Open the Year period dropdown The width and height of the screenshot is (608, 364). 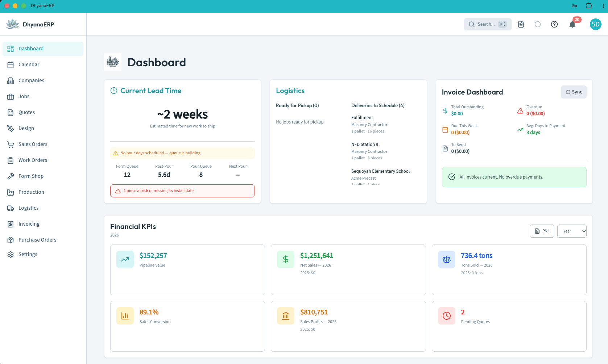pos(572,231)
